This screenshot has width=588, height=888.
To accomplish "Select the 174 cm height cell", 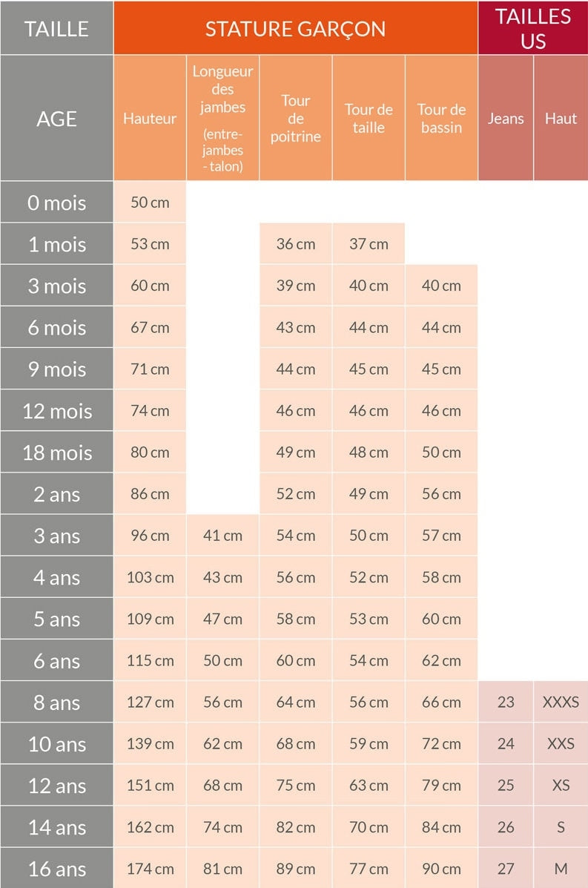I will 150,869.
